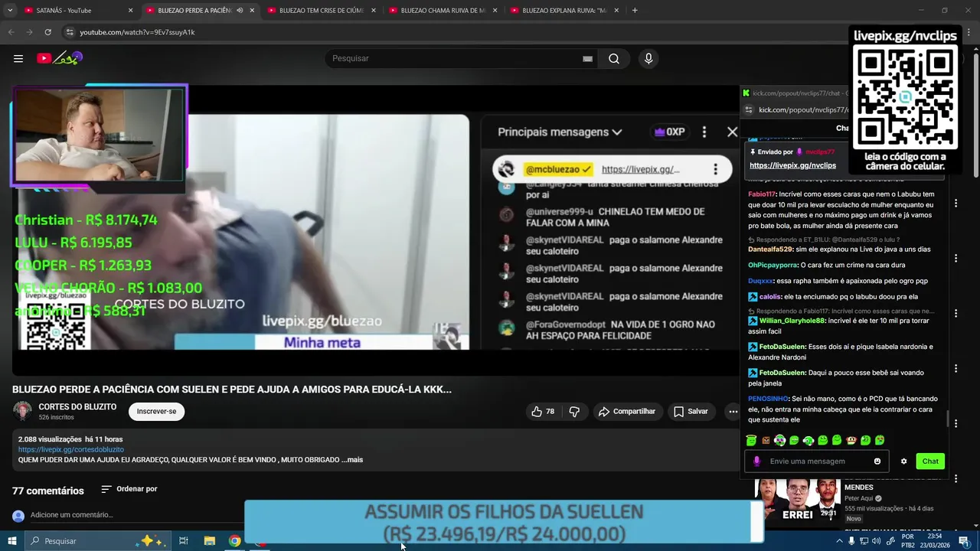Open the notifications center icon
This screenshot has width=980, height=551.
pos(963,541)
